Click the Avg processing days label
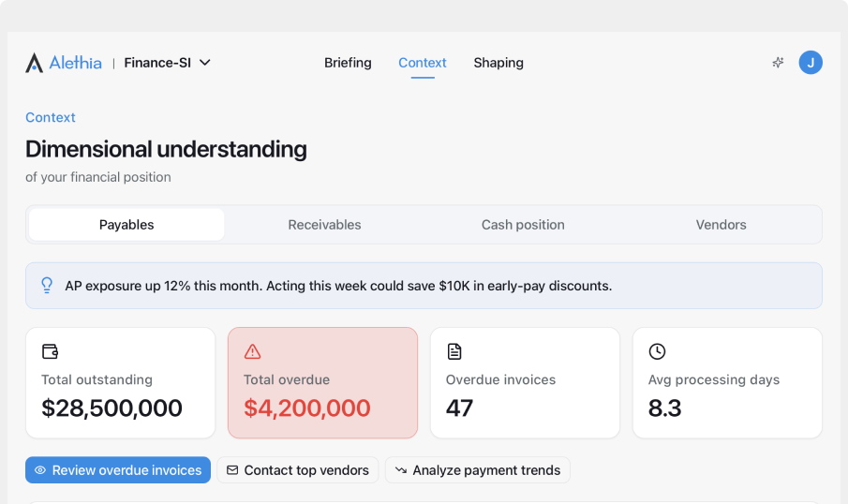848x504 pixels. click(714, 379)
